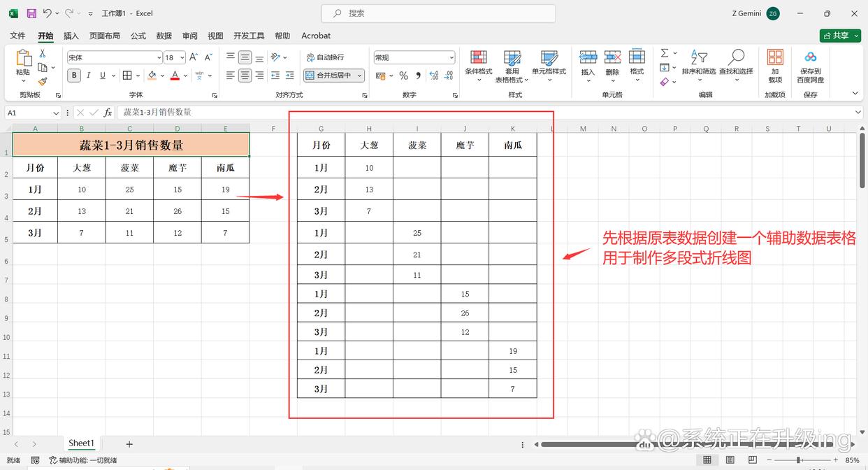Open the font name 宋体 dropdown
This screenshot has height=470, width=868.
pyautogui.click(x=159, y=57)
